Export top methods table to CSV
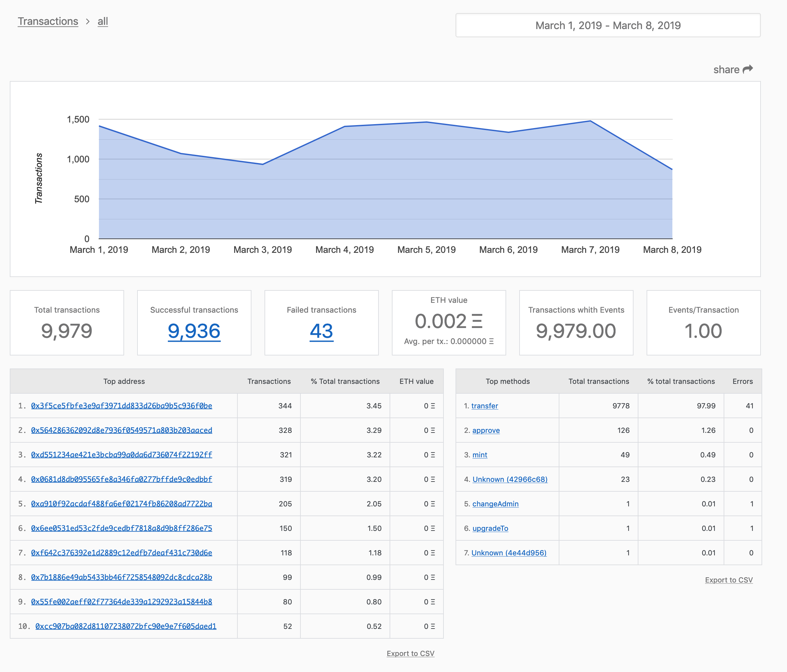The image size is (787, 672). point(729,580)
